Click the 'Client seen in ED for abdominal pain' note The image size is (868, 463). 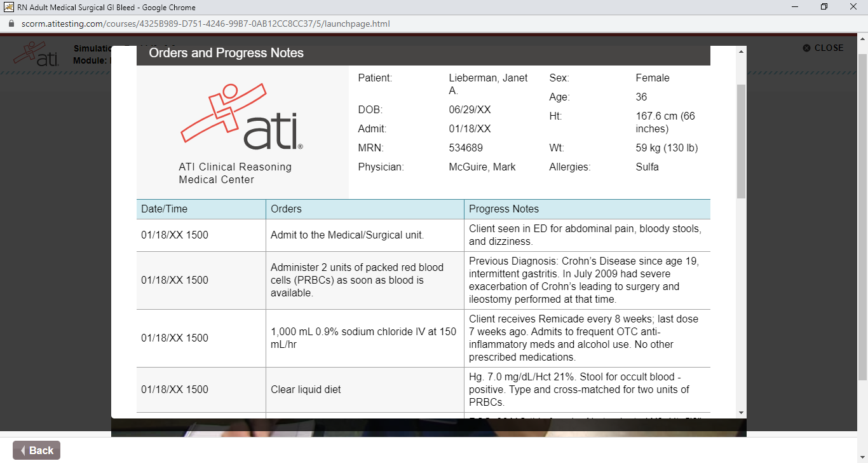point(587,235)
